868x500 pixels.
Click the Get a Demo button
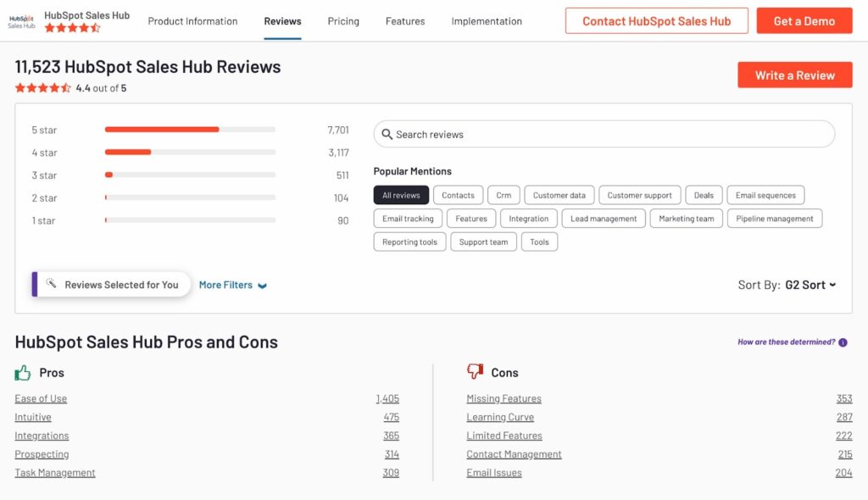[x=804, y=21]
